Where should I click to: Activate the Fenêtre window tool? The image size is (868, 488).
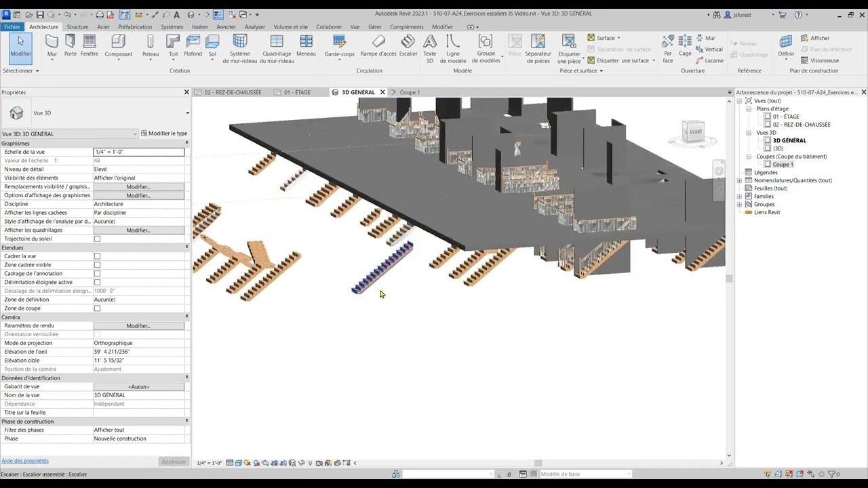tap(90, 45)
